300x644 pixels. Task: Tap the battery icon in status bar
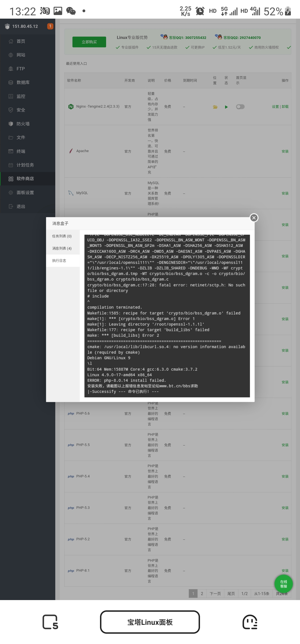288,11
